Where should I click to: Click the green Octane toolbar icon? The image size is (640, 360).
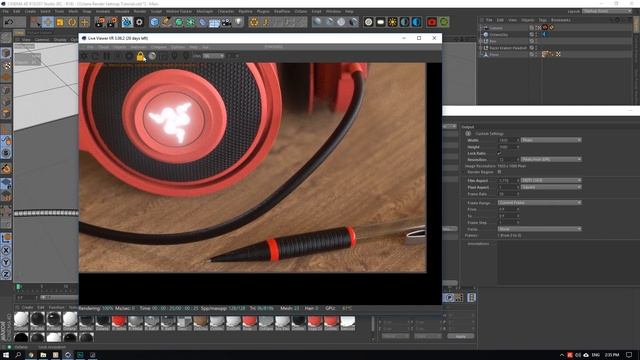[x=444, y=22]
